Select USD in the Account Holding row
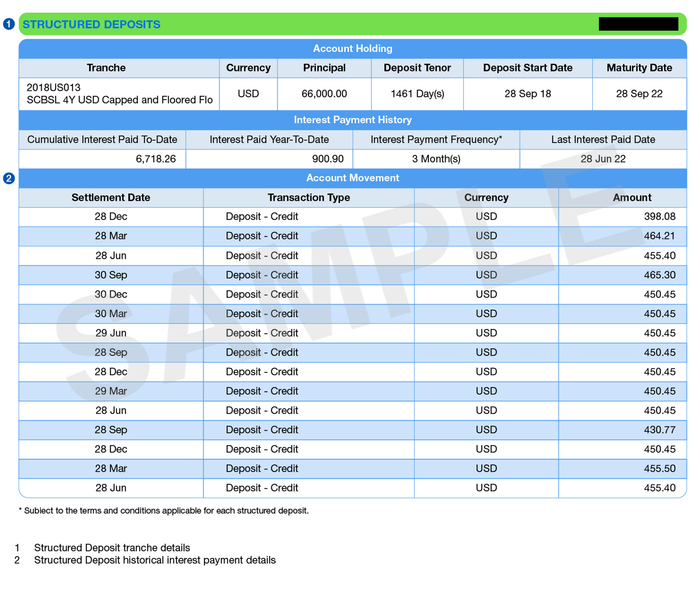 (248, 94)
